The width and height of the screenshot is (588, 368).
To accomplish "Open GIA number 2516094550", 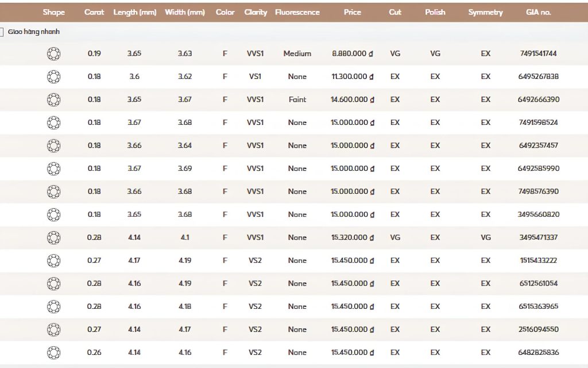I will (x=539, y=329).
